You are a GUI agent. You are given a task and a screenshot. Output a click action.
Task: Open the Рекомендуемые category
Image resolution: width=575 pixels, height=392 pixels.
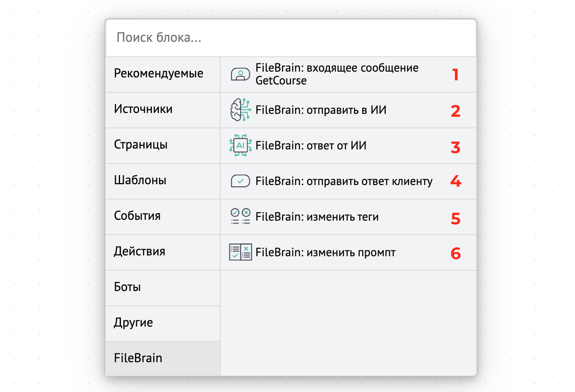[x=159, y=73]
